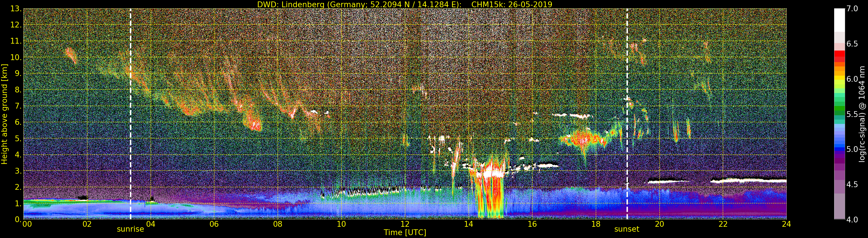
Task: Click the "16" time axis tick label
Action: pyautogui.click(x=532, y=224)
